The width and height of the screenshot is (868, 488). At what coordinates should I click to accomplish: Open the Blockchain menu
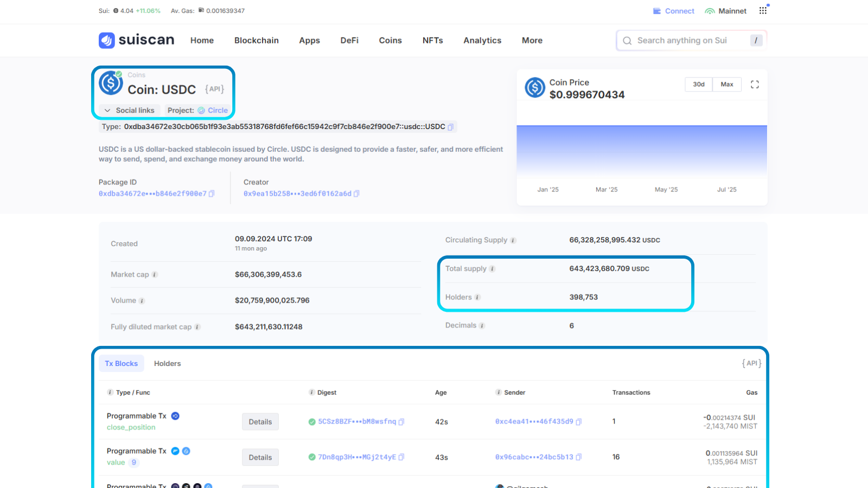[x=257, y=41]
